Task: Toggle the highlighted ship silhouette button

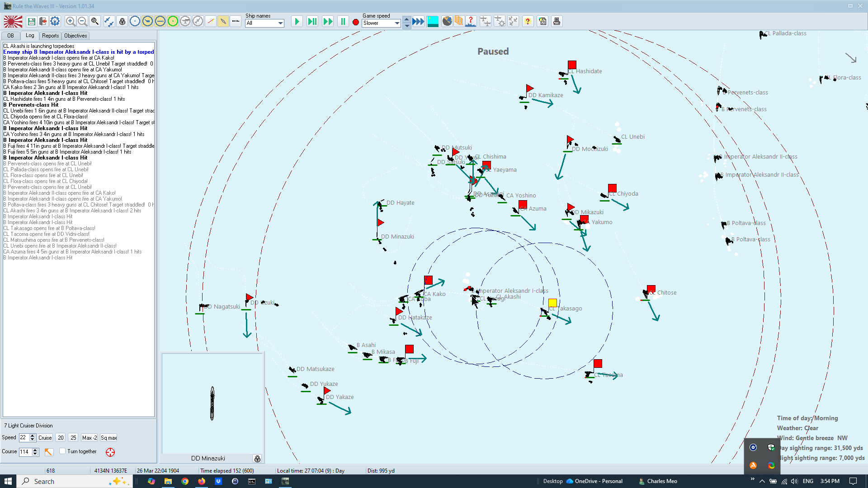Action: click(223, 21)
